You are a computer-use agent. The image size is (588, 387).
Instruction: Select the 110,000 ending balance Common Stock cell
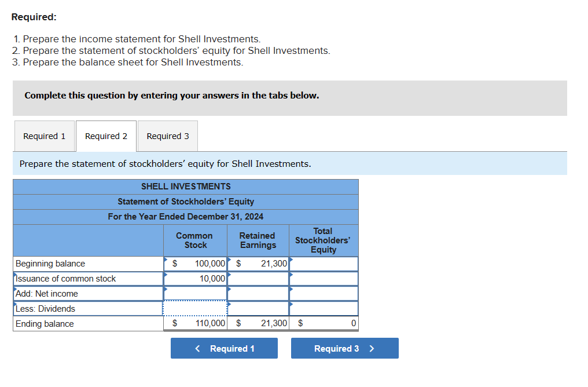(195, 323)
